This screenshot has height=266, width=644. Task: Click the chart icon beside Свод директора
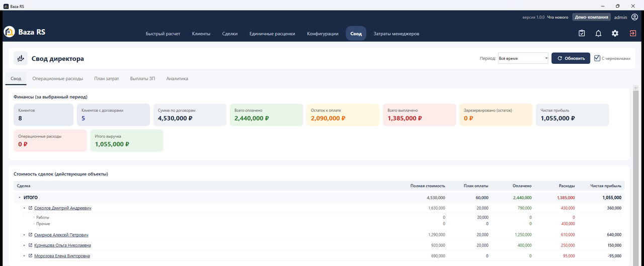21,58
